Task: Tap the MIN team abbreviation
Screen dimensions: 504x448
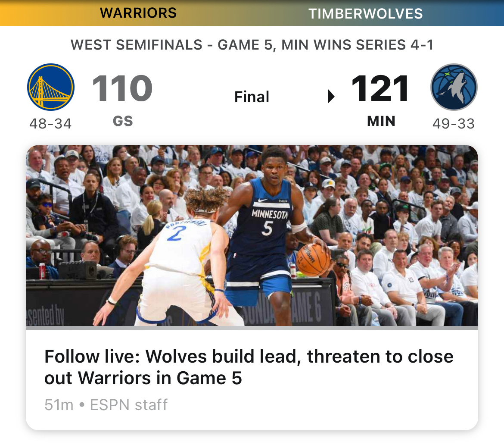Action: coord(381,121)
